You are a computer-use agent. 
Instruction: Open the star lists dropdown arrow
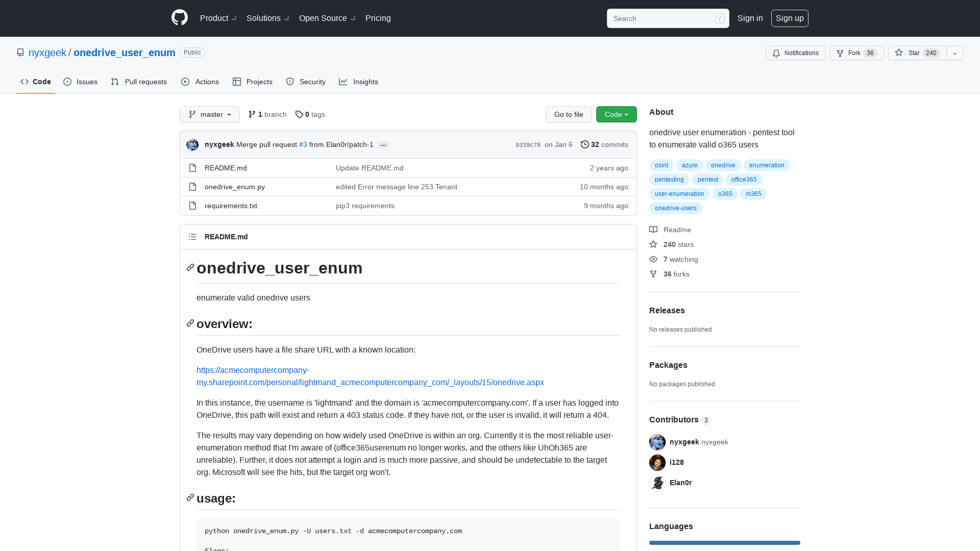(955, 53)
